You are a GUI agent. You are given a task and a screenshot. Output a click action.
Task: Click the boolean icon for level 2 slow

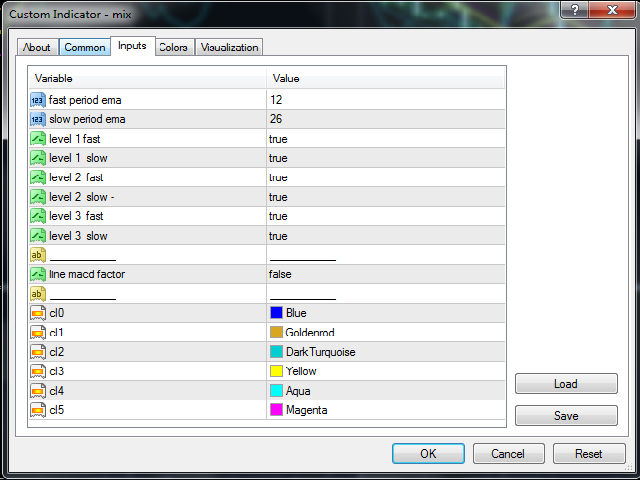pos(38,197)
